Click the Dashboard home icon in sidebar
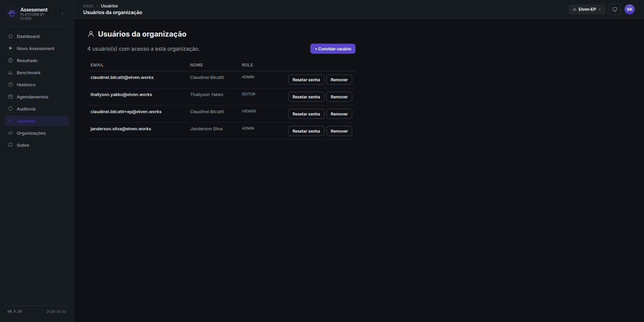Screen dimensions: 644x322 click(10, 36)
